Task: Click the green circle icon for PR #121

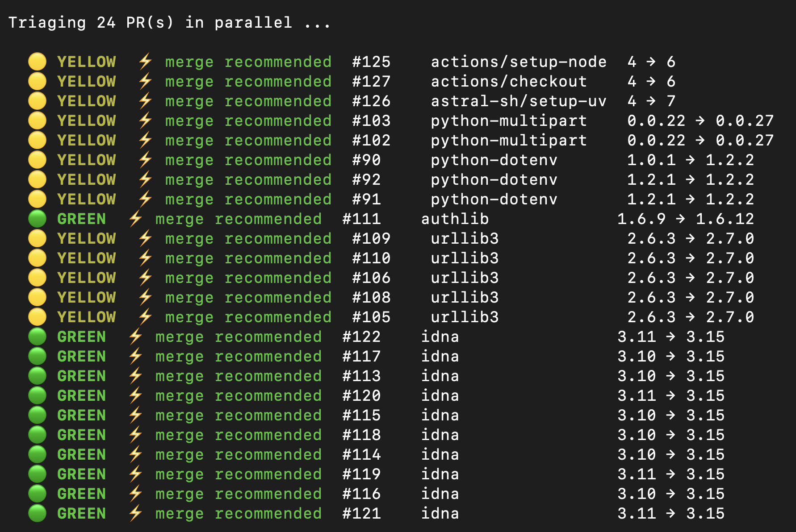Action: pos(37,513)
